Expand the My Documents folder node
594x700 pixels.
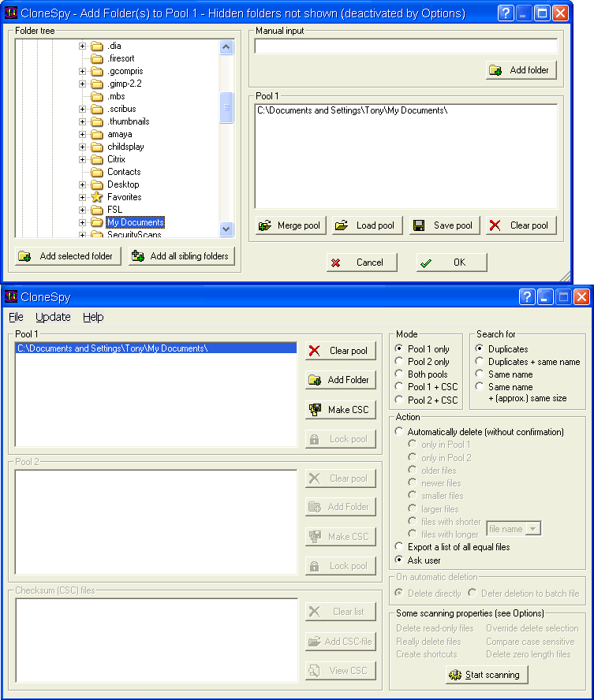click(x=82, y=222)
